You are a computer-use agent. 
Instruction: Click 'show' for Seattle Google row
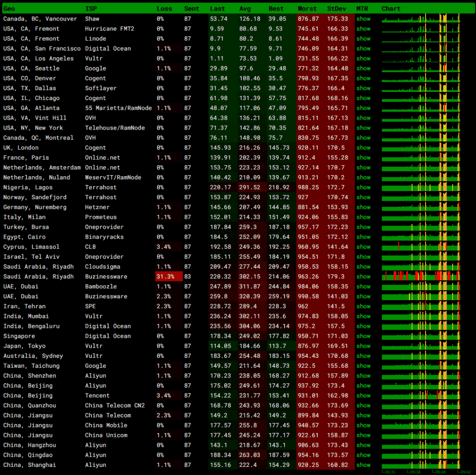point(363,69)
